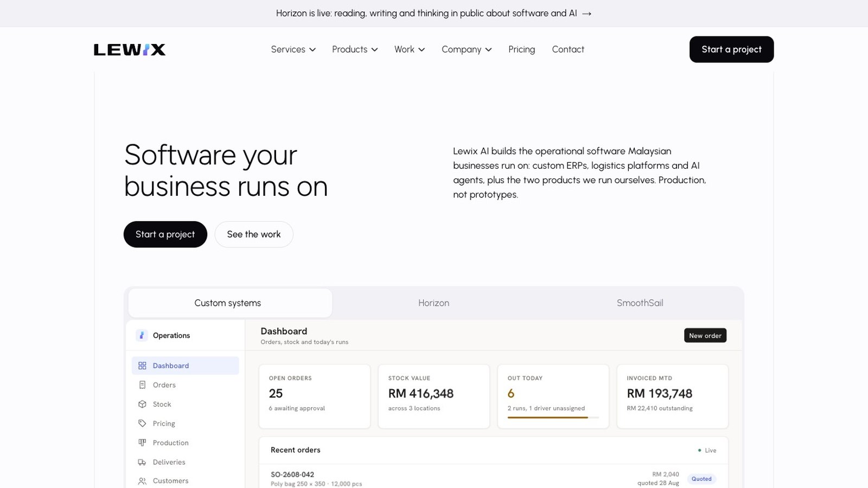This screenshot has height=488, width=868.
Task: Click the arrow in the announcement banner
Action: [x=586, y=14]
